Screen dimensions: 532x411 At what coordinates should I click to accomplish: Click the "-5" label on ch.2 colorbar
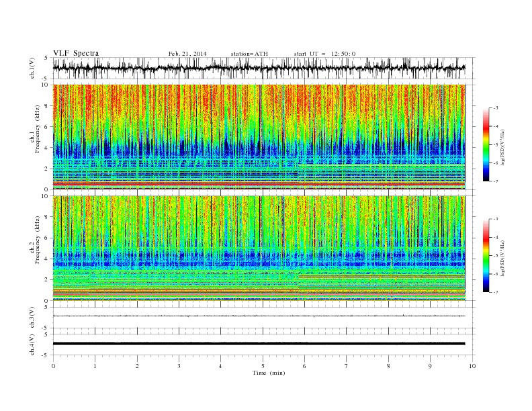pyautogui.click(x=495, y=256)
